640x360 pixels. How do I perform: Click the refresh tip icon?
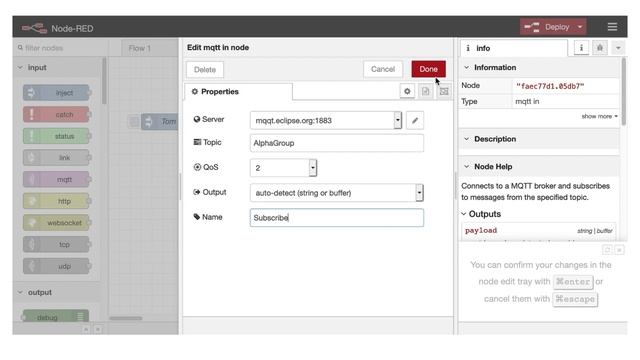tap(607, 250)
